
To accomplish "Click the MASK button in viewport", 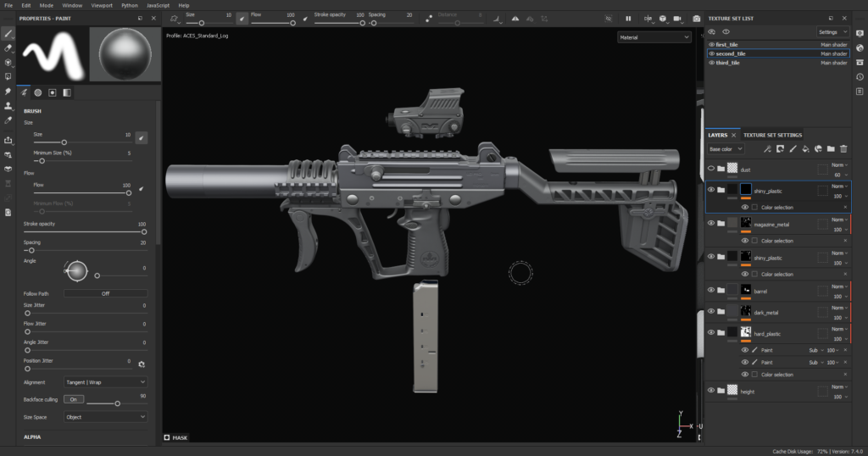I will (x=176, y=437).
